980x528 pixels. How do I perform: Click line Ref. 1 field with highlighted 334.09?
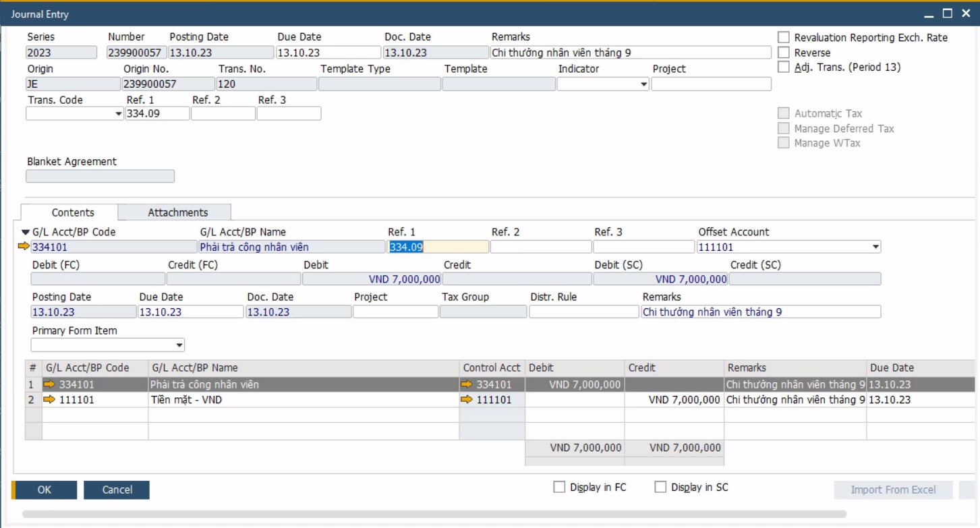coord(438,247)
